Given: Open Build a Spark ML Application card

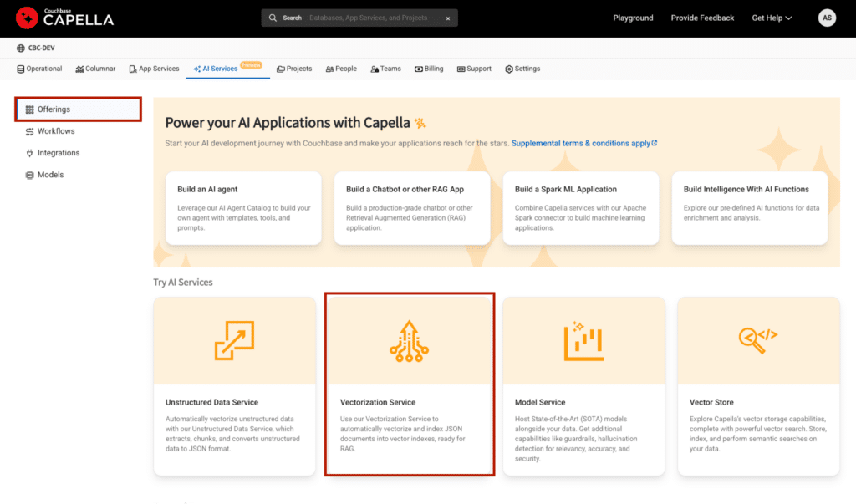Looking at the screenshot, I should click(581, 209).
